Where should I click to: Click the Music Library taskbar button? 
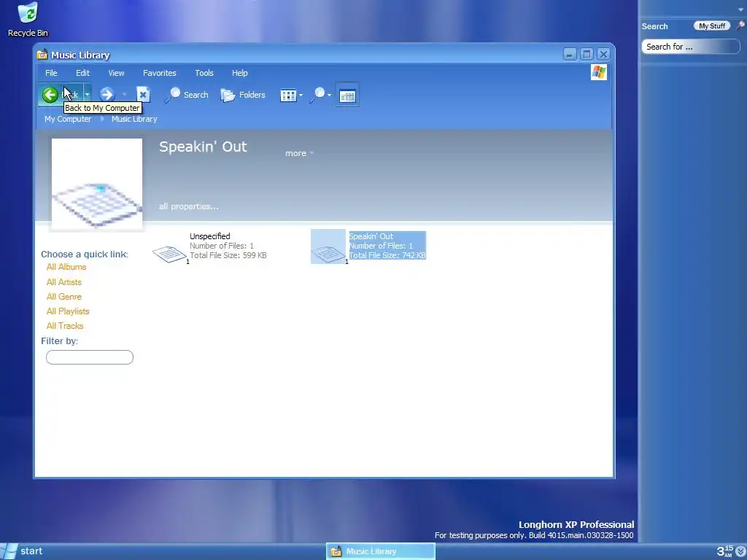[381, 551]
